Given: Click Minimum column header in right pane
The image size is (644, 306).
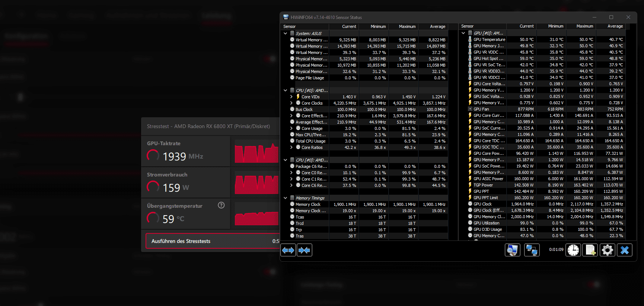Looking at the screenshot, I should pyautogui.click(x=551, y=26).
